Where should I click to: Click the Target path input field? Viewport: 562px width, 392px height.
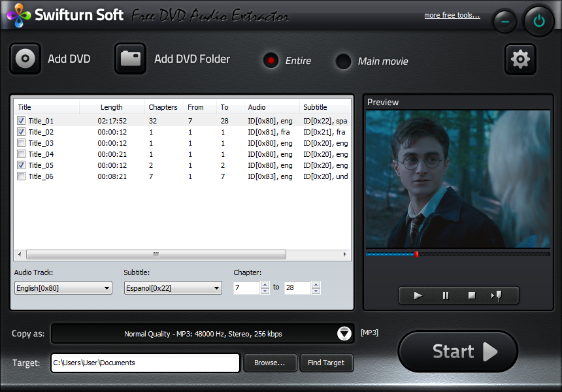(x=145, y=363)
